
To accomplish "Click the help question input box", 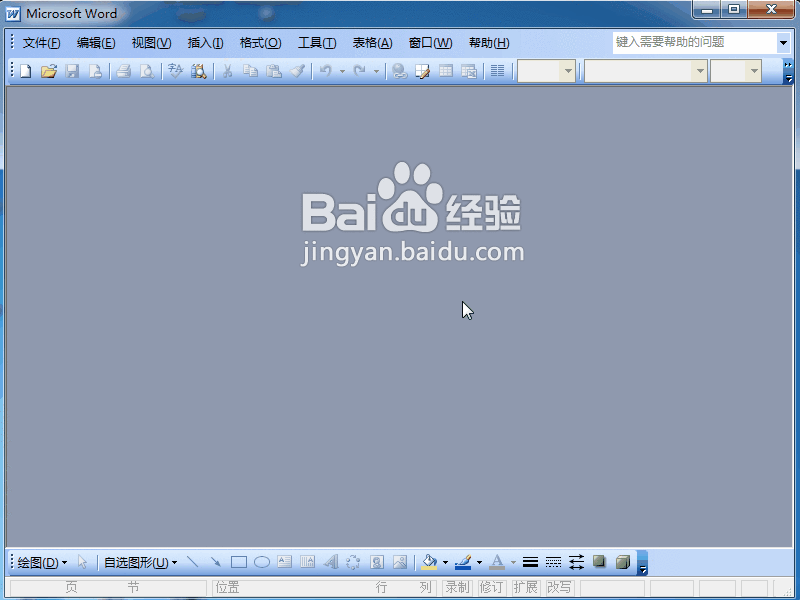I will (694, 42).
